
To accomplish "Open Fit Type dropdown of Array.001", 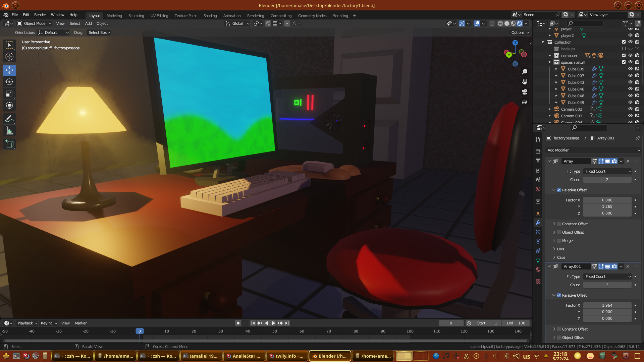I will click(x=607, y=277).
